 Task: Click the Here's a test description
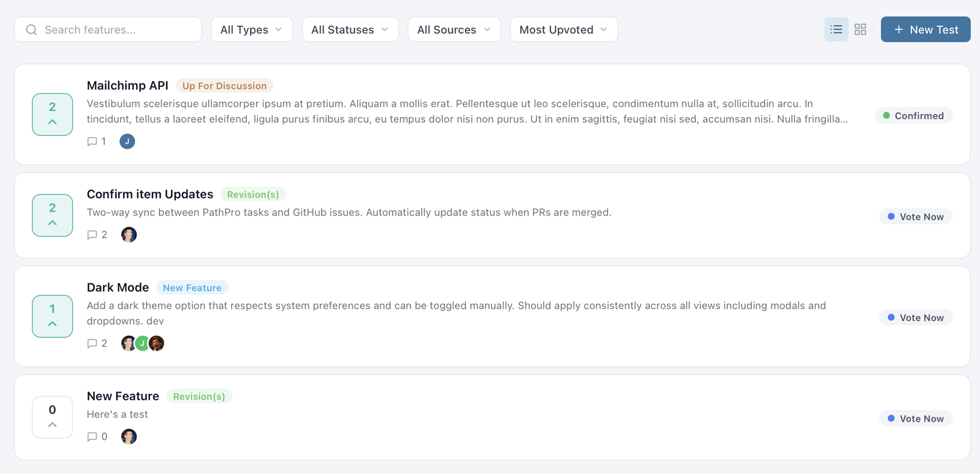pos(118,415)
